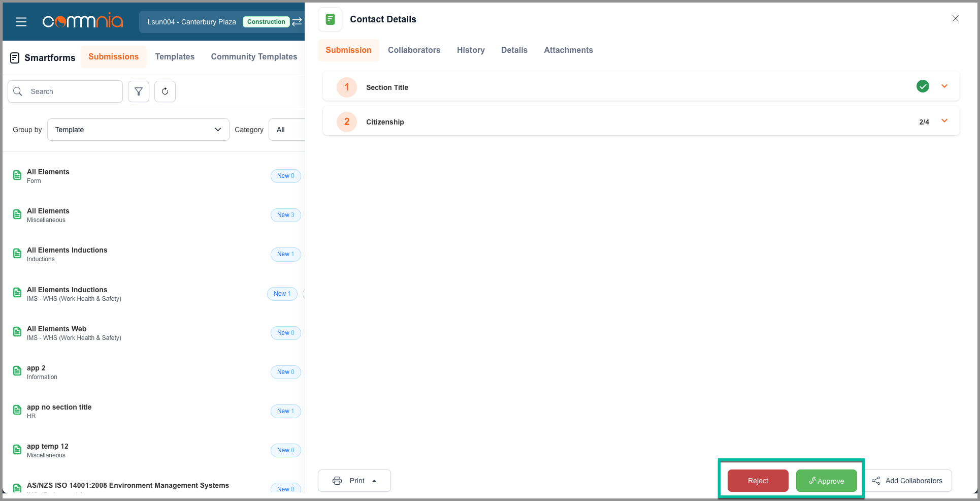Approve the submission
The height and width of the screenshot is (501, 980).
pyautogui.click(x=826, y=481)
